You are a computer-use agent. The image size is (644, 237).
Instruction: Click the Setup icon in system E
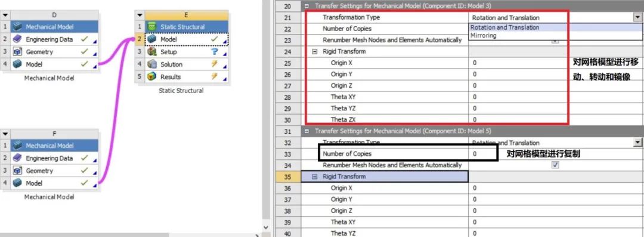(152, 52)
